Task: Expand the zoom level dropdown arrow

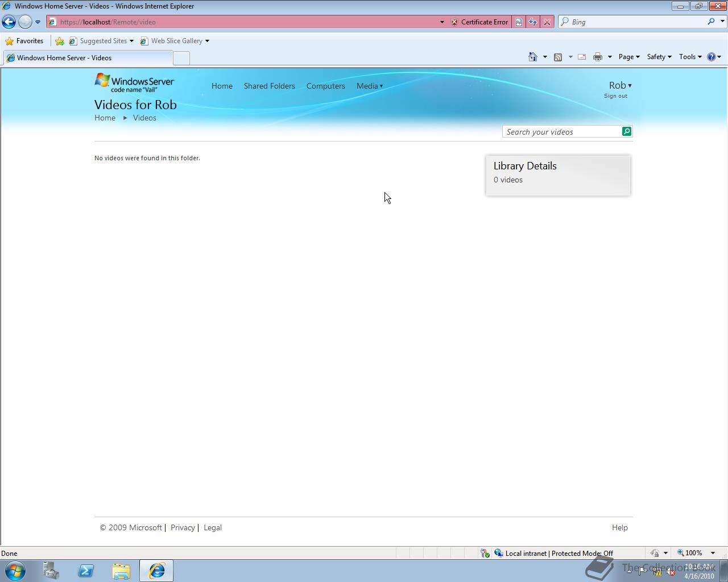Action: [713, 553]
